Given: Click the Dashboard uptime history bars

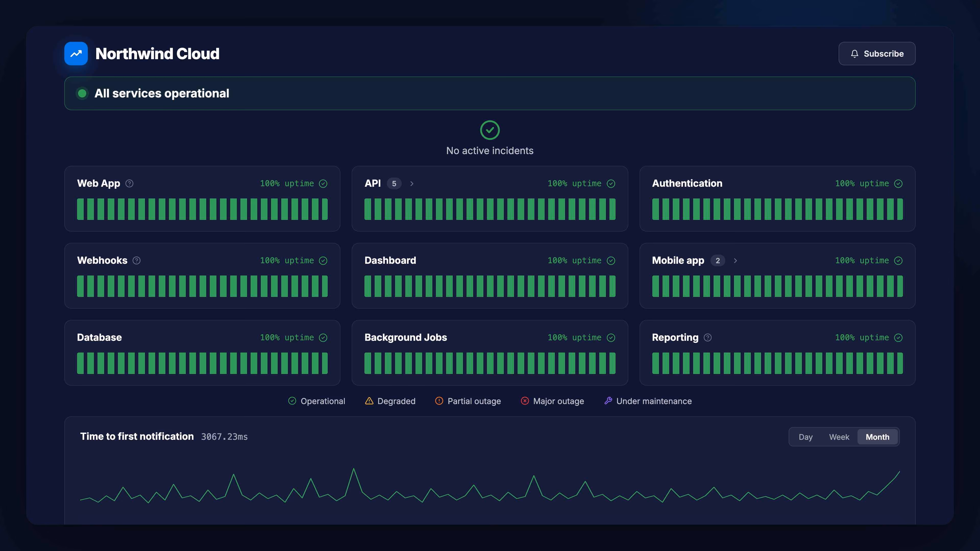Looking at the screenshot, I should point(490,286).
